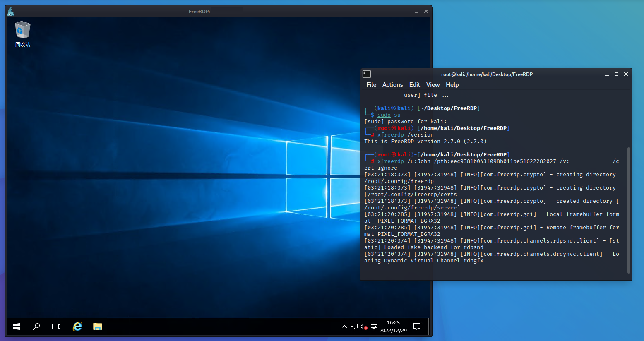Click the '/pth:eec9381b043f098b011be51622282027' hash text
Screen dimensions: 644x341
point(495,161)
